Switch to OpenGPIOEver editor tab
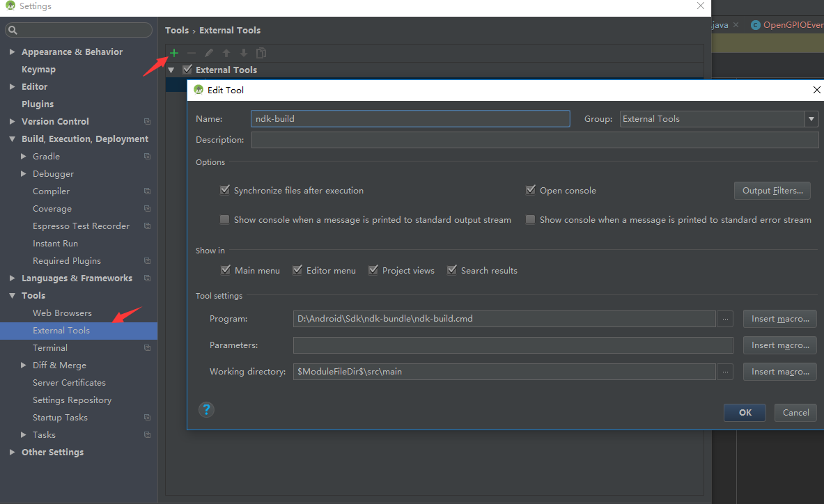Image resolution: width=824 pixels, height=504 pixels. tap(787, 24)
